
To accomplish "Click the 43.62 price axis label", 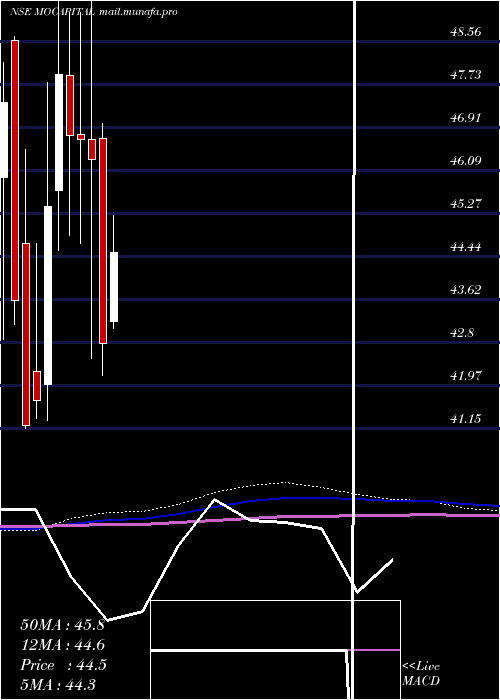I will point(466,290).
